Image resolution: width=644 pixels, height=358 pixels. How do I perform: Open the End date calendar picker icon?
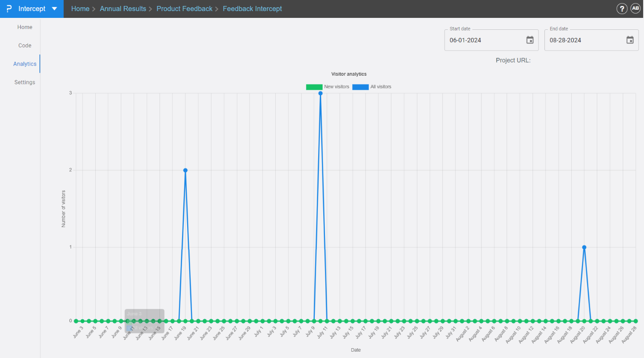630,40
